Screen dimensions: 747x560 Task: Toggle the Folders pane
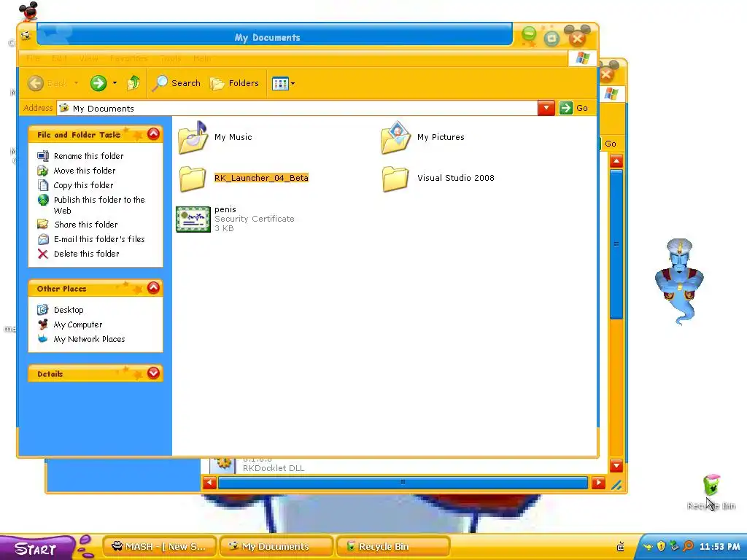tap(234, 83)
